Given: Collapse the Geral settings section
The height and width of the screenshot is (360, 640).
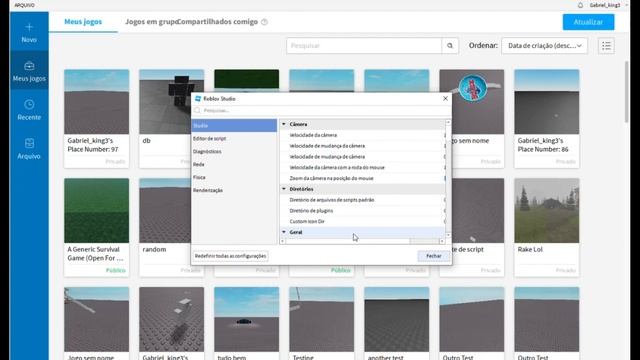Looking at the screenshot, I should coord(284,232).
